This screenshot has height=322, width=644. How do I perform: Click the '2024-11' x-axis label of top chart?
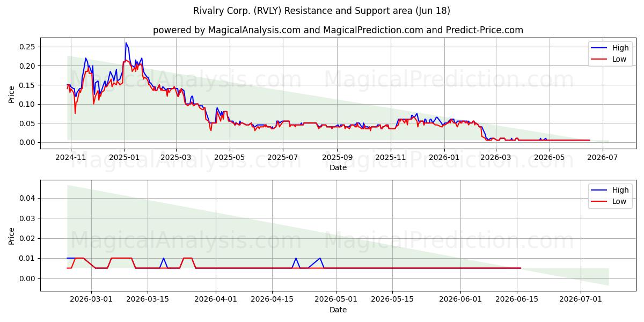[x=71, y=158]
